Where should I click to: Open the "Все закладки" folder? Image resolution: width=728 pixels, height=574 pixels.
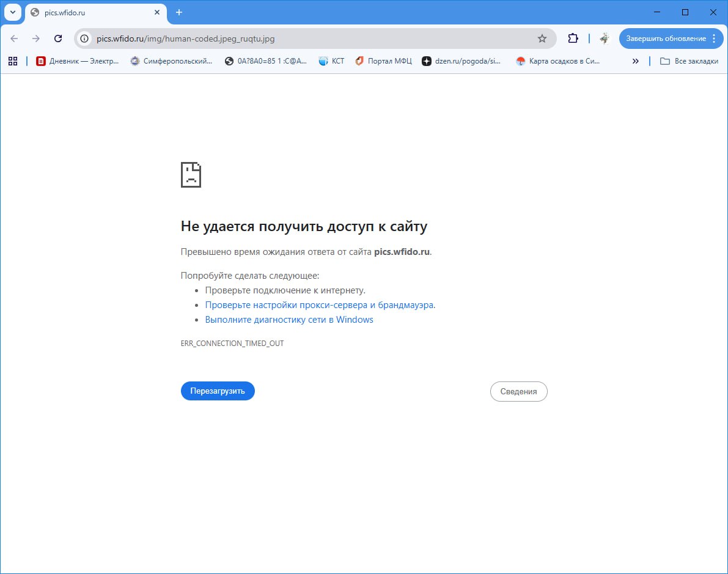[689, 61]
